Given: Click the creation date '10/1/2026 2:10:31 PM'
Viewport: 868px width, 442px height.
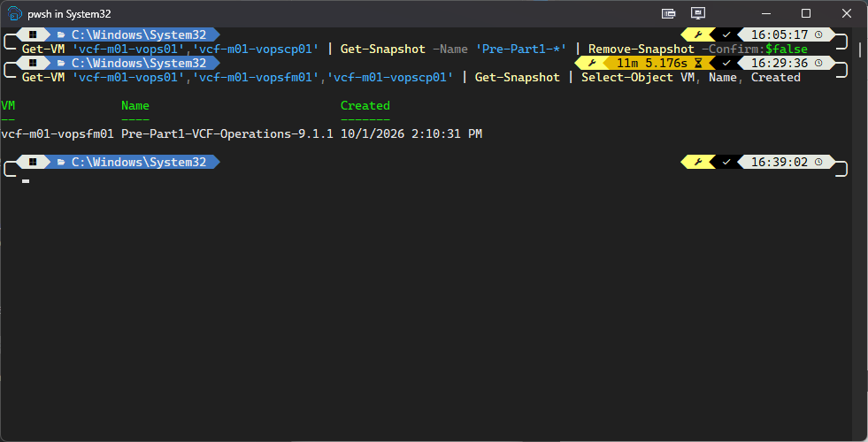Looking at the screenshot, I should click(411, 133).
